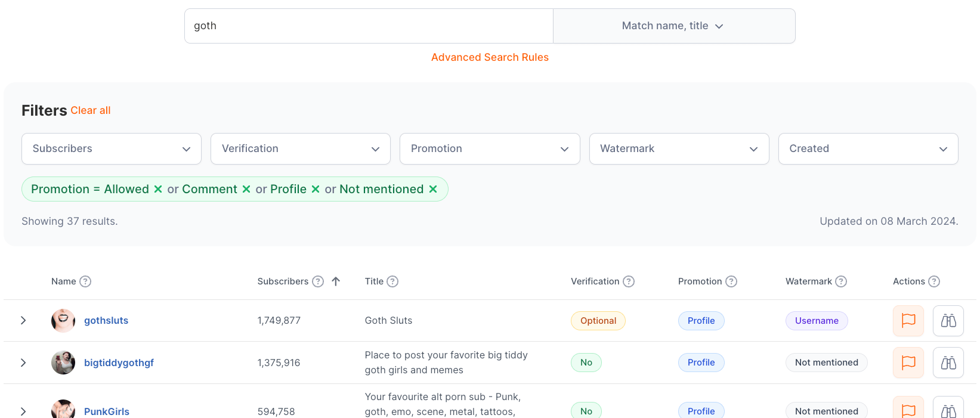Screen dimensions: 980x418
Task: Expand the bigtiddygothgf row details
Action: point(23,363)
